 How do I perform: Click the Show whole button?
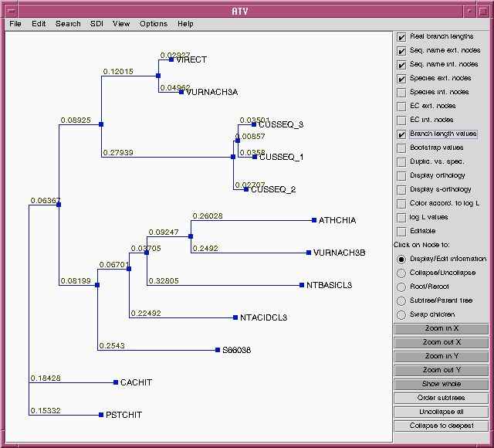[x=441, y=384]
